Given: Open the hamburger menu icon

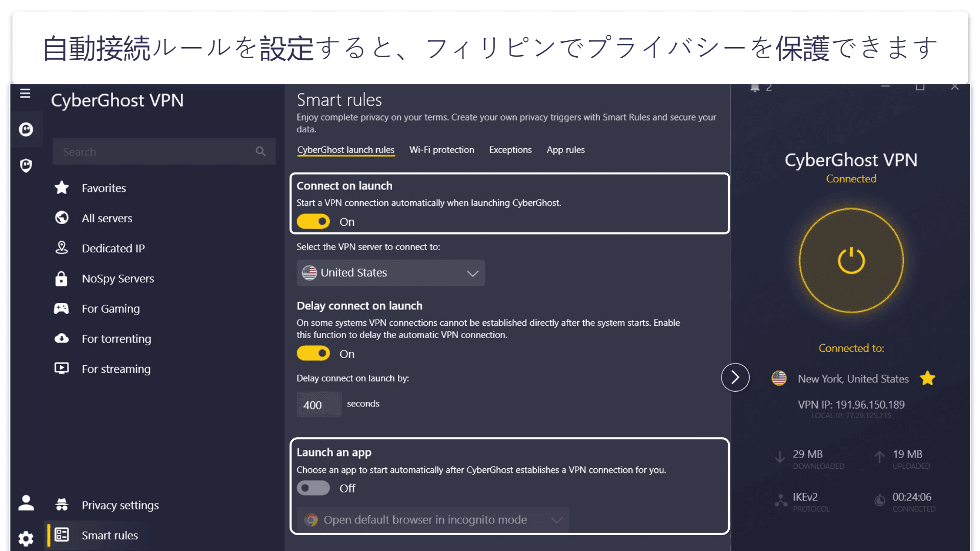Looking at the screenshot, I should pyautogui.click(x=25, y=93).
